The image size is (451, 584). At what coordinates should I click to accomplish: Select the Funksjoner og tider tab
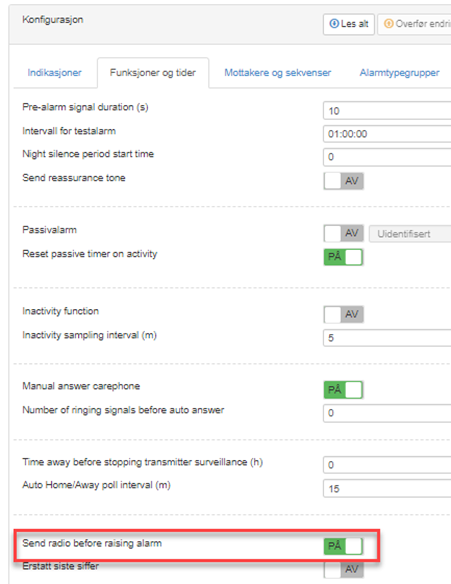(x=153, y=73)
